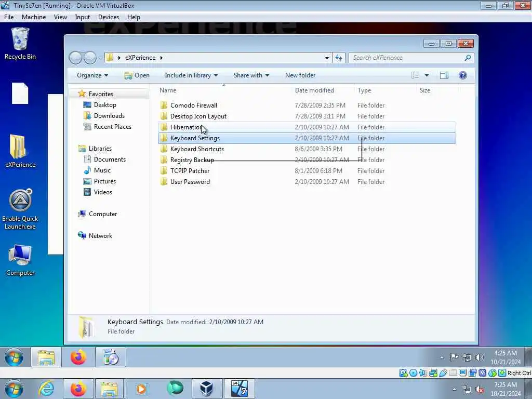The image size is (532, 399).
Task: Change view using the views icon
Action: click(415, 75)
